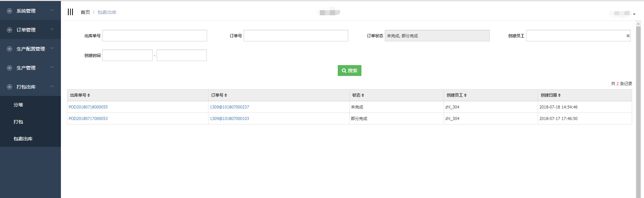Open the user account dropdown arrow
This screenshot has height=198, width=644.
[634, 14]
